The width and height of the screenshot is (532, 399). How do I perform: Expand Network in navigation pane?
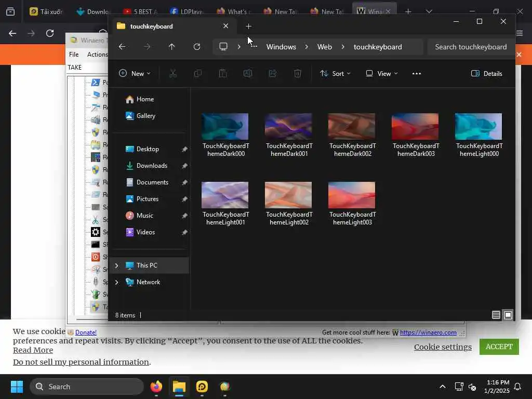[117, 282]
